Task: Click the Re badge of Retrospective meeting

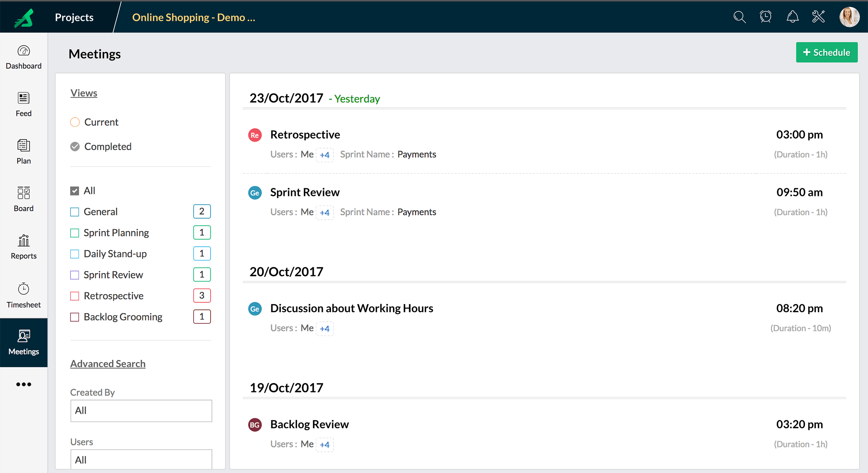Action: tap(255, 135)
